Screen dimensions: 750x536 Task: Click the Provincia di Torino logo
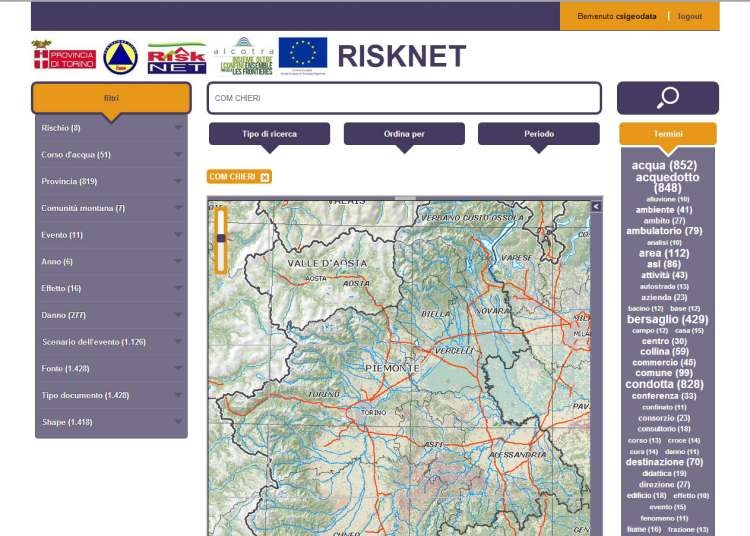coord(64,56)
